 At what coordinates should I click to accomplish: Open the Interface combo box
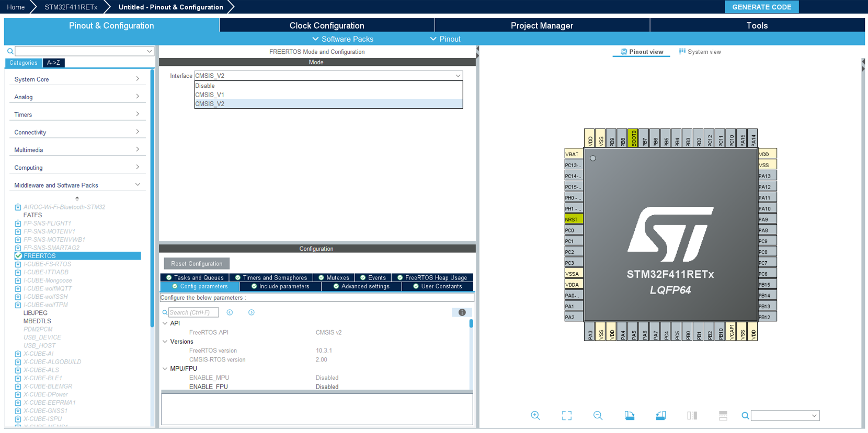pos(328,76)
